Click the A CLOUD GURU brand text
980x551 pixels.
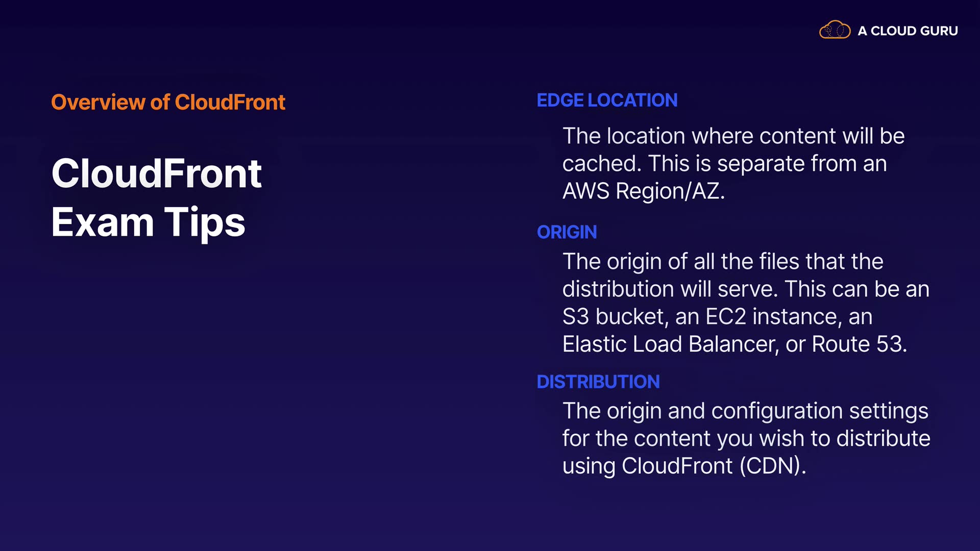tap(908, 31)
